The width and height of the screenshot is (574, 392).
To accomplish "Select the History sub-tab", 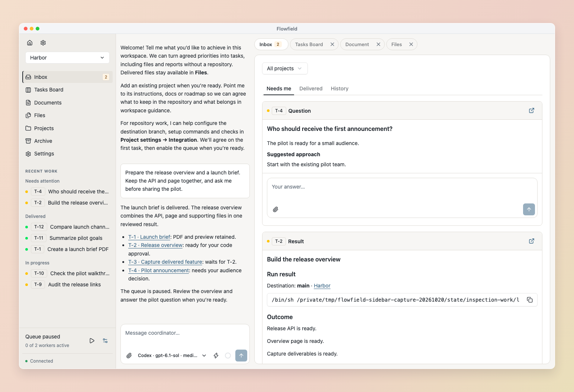I will point(339,89).
